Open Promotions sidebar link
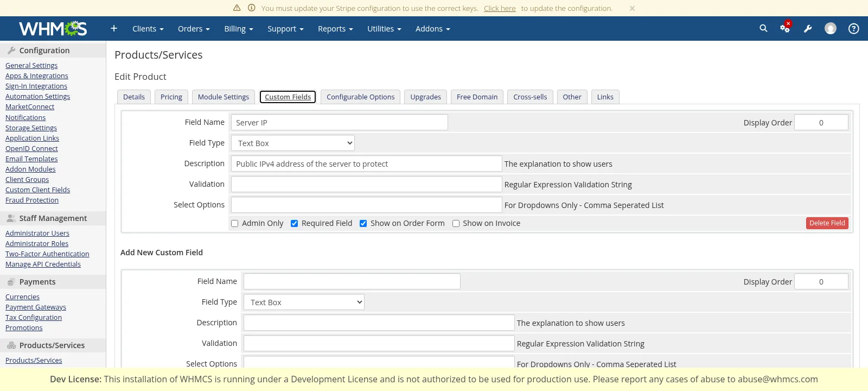Viewport: 868px width, 391px height. tap(24, 327)
